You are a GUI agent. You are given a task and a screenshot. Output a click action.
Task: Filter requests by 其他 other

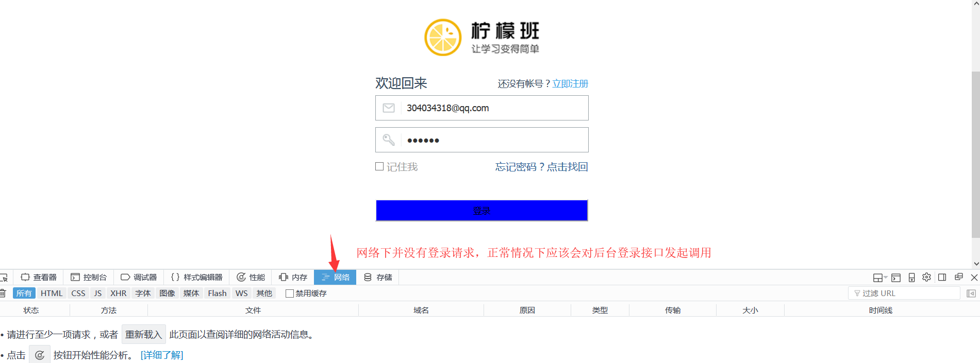[264, 293]
